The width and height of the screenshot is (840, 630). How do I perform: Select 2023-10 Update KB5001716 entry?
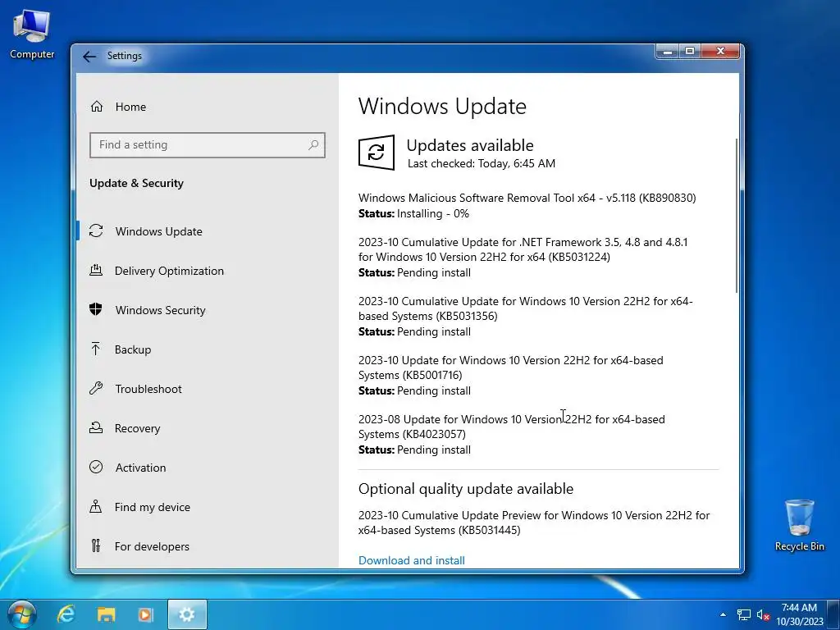click(510, 367)
